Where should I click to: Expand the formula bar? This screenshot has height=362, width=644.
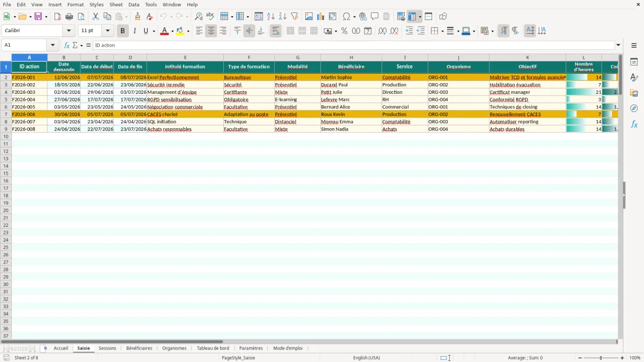tap(618, 45)
